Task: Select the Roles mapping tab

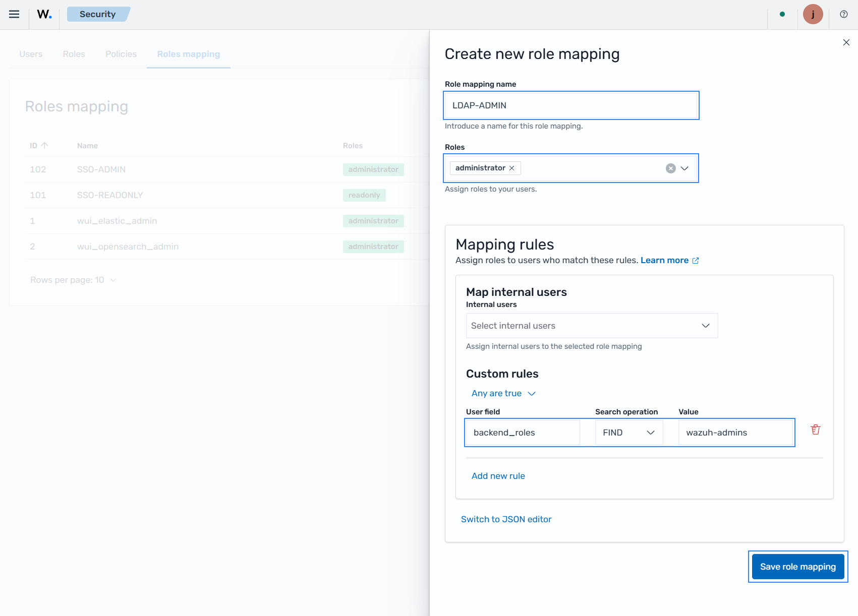Action: point(189,54)
